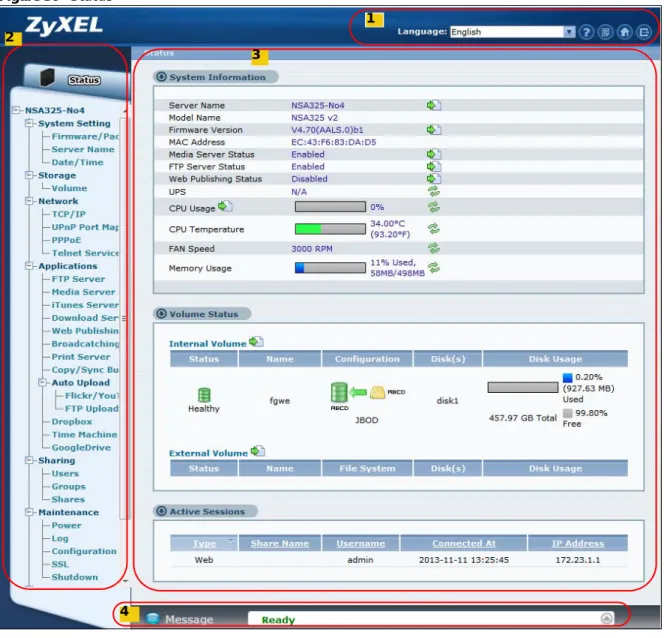Sort sessions by Connected At column
664x638 pixels.
point(464,543)
